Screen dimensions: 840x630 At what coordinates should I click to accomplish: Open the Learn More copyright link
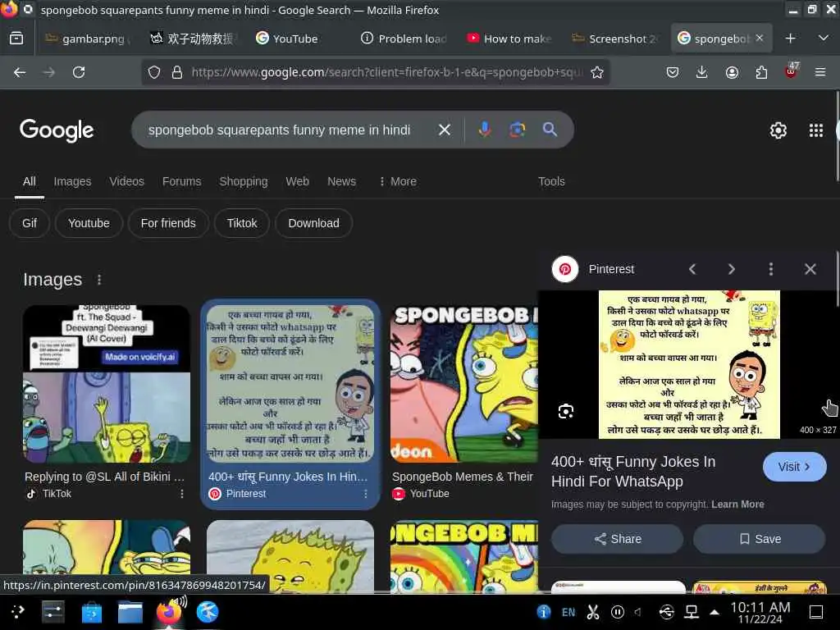point(737,504)
